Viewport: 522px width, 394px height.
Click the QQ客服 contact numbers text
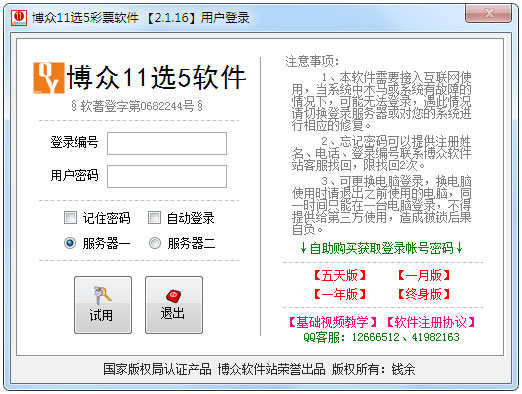(381, 337)
